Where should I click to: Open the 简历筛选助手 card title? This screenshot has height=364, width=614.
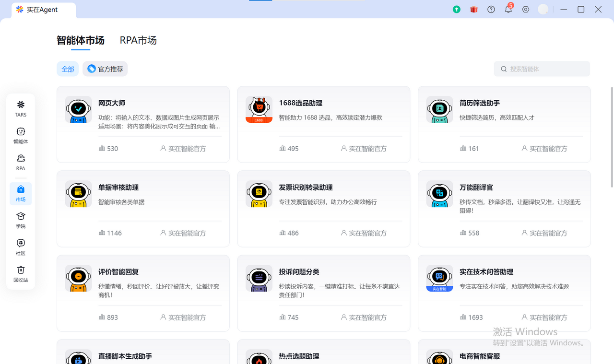click(x=480, y=103)
